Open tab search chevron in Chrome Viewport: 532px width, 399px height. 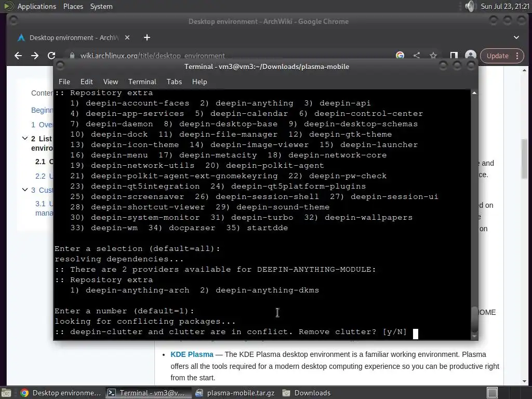(x=516, y=37)
